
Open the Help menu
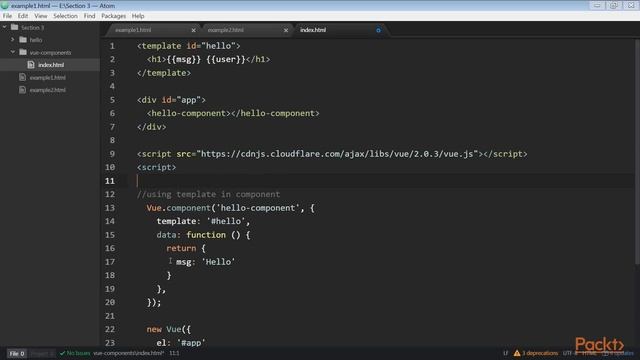pyautogui.click(x=138, y=16)
